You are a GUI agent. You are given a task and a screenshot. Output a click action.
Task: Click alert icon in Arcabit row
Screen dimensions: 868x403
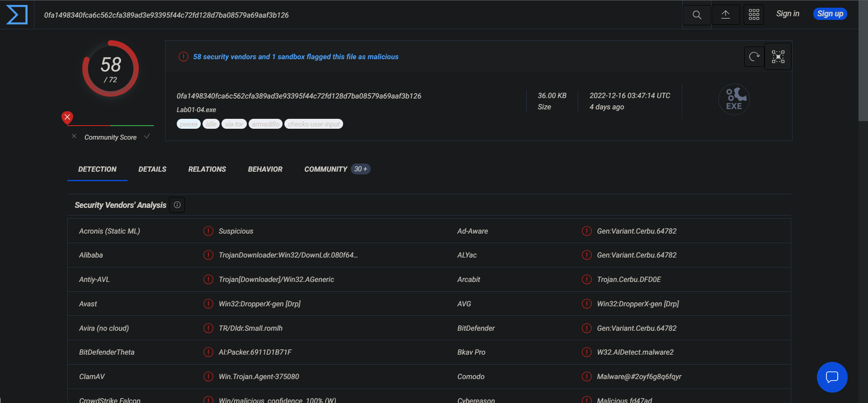click(x=587, y=280)
